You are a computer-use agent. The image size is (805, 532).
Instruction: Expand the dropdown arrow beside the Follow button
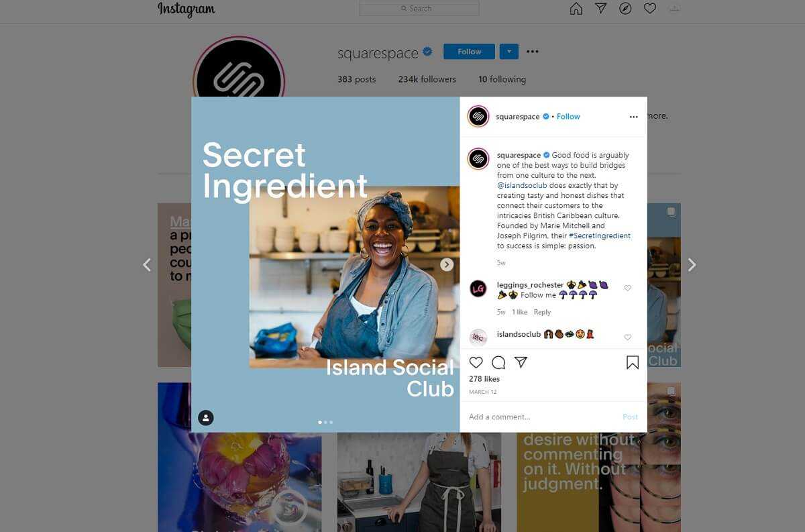(509, 52)
